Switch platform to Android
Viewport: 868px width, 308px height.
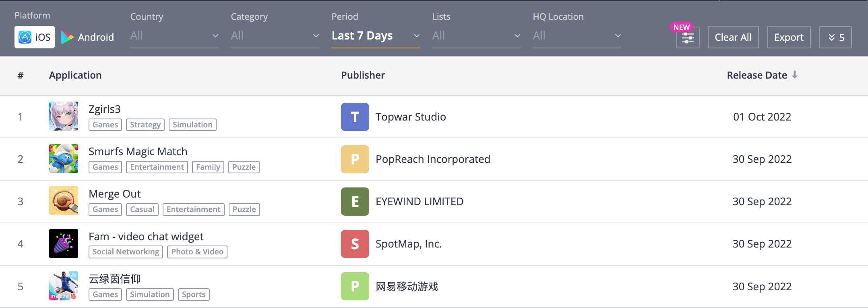tap(88, 37)
